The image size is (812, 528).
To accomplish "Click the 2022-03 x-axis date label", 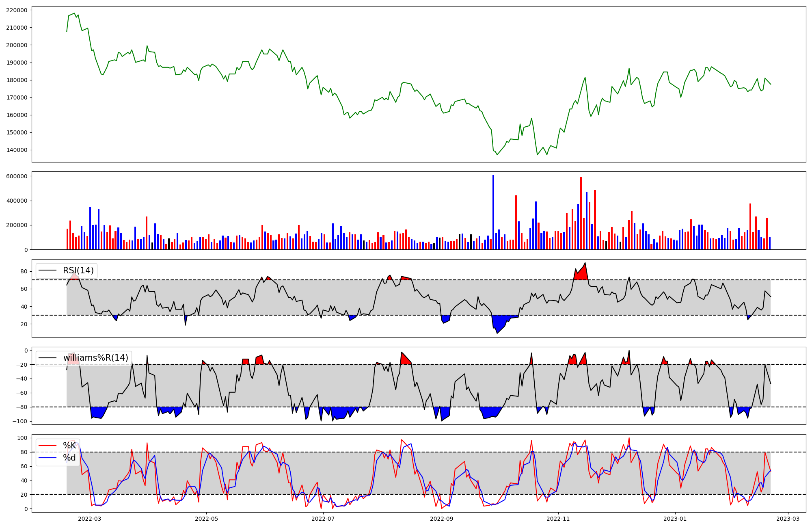I will pos(89,518).
